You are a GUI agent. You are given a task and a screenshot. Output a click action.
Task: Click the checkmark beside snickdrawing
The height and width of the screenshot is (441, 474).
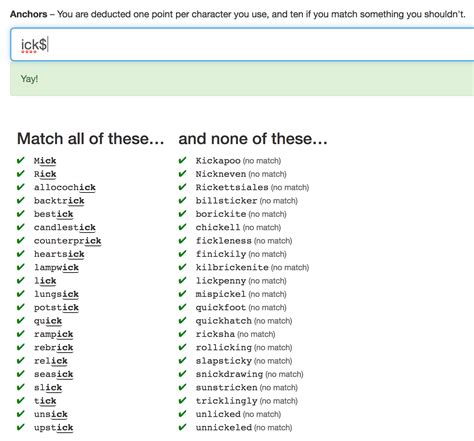click(x=182, y=374)
